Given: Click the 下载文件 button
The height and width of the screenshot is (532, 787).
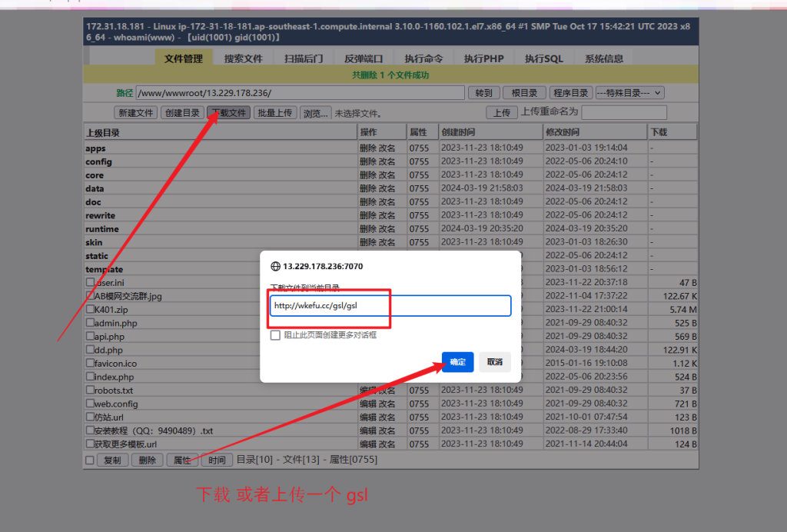Looking at the screenshot, I should 228,113.
